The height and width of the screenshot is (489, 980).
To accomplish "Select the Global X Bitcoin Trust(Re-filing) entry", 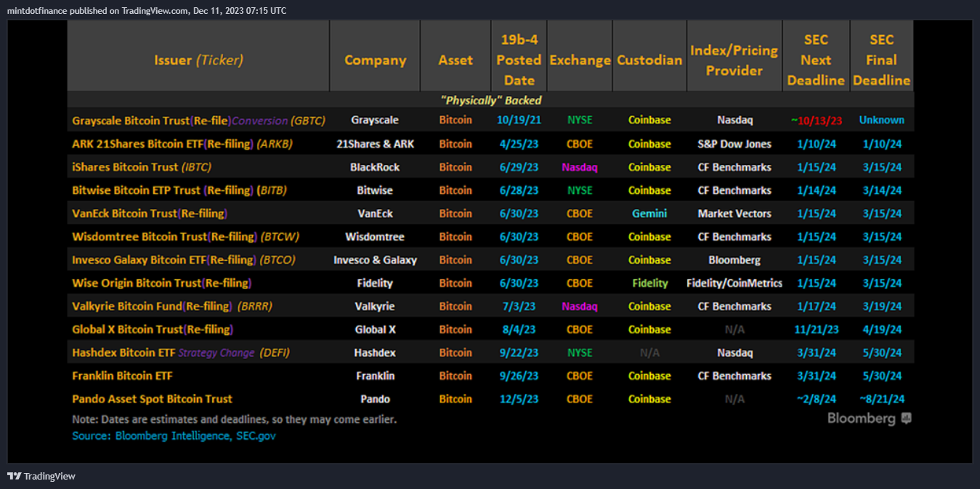I will 153,330.
